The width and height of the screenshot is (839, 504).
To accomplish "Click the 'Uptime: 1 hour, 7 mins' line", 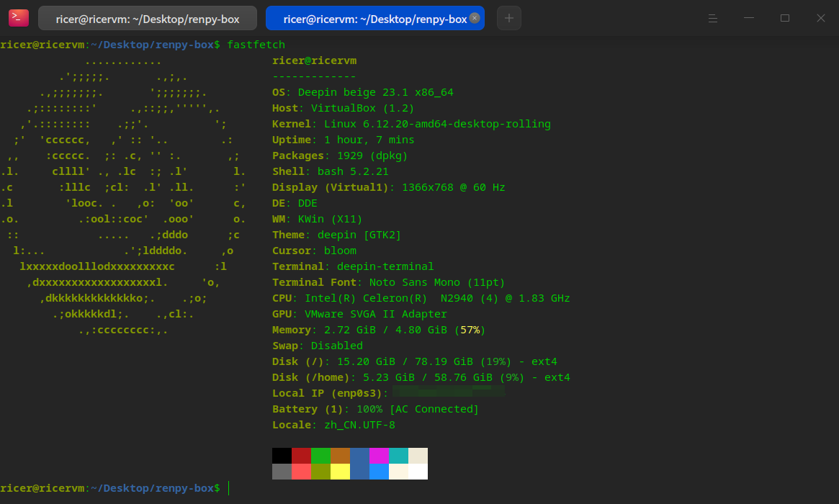I will (343, 140).
